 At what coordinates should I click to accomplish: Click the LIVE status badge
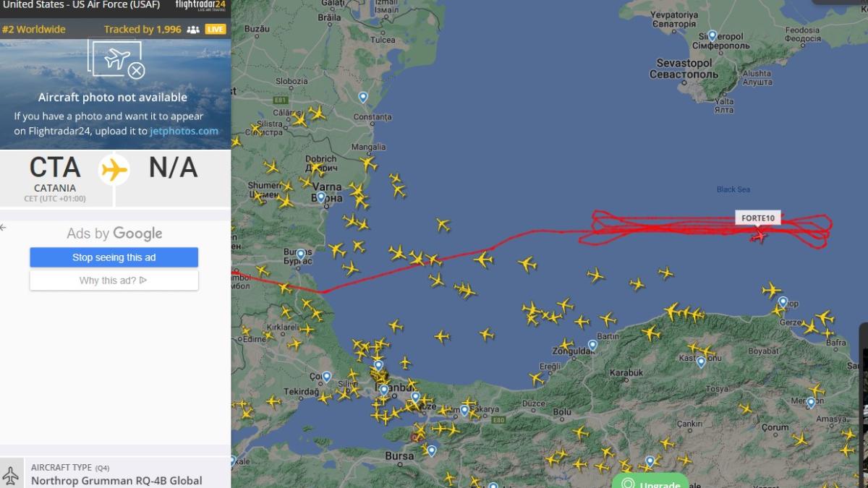(216, 30)
